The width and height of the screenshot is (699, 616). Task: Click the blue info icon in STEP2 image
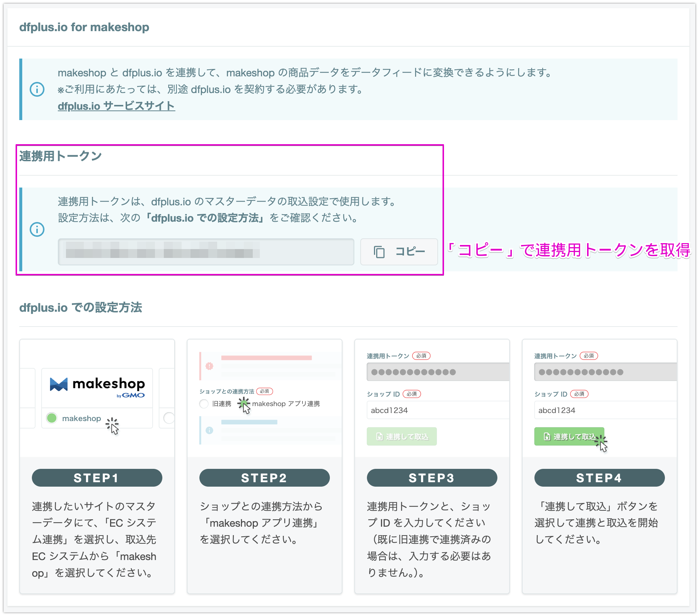209,430
